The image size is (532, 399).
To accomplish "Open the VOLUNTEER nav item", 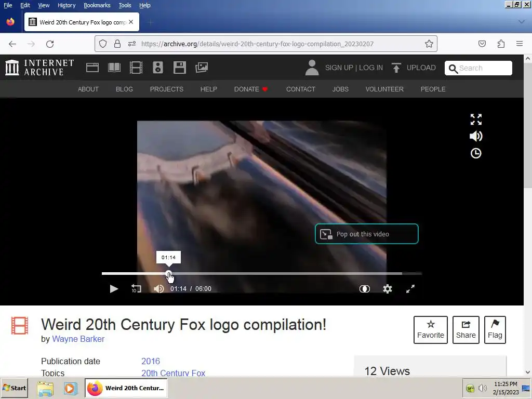I will pyautogui.click(x=384, y=89).
